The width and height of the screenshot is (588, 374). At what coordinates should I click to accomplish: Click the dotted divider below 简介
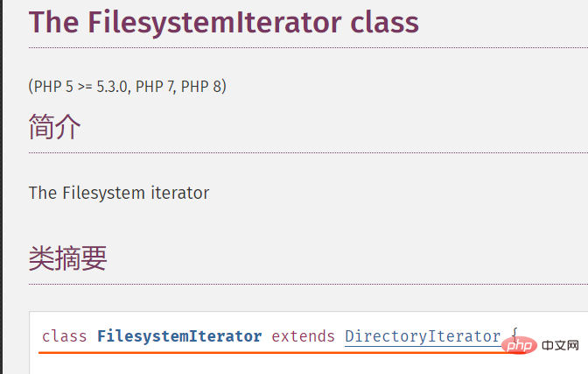[308, 152]
